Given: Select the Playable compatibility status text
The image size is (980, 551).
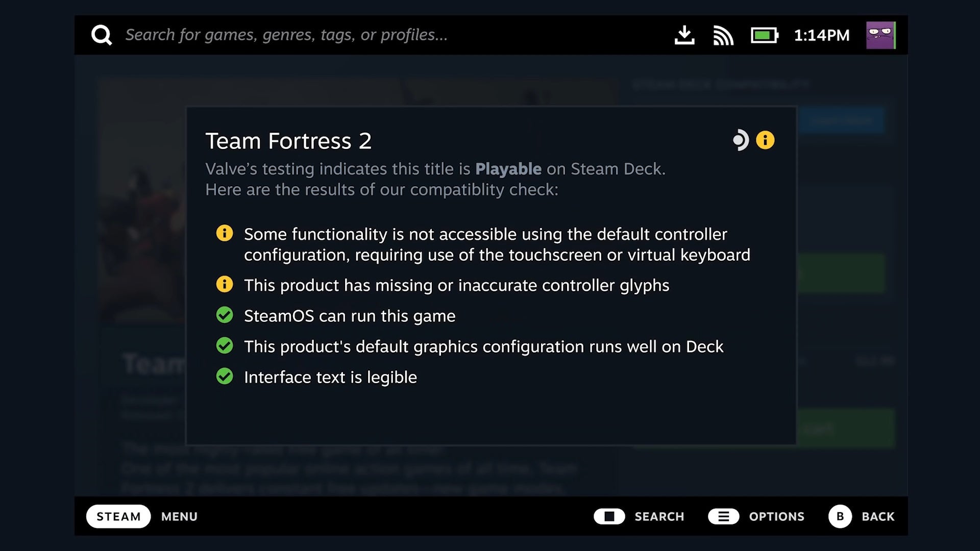Looking at the screenshot, I should (x=508, y=169).
